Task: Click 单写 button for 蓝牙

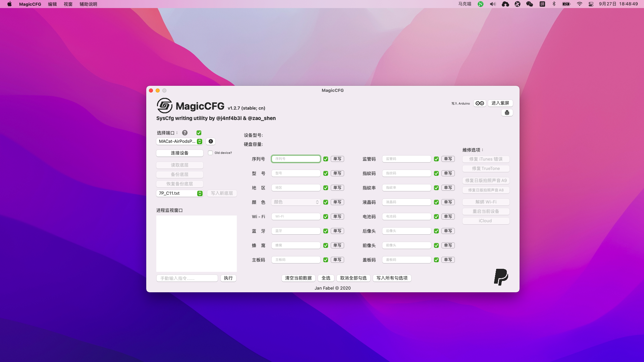Action: [x=337, y=231]
